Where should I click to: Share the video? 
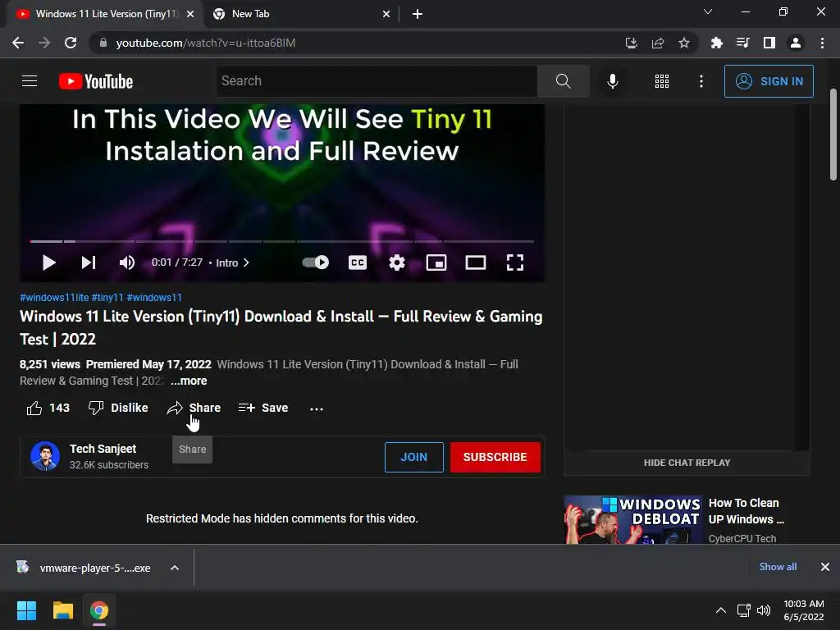click(x=194, y=409)
